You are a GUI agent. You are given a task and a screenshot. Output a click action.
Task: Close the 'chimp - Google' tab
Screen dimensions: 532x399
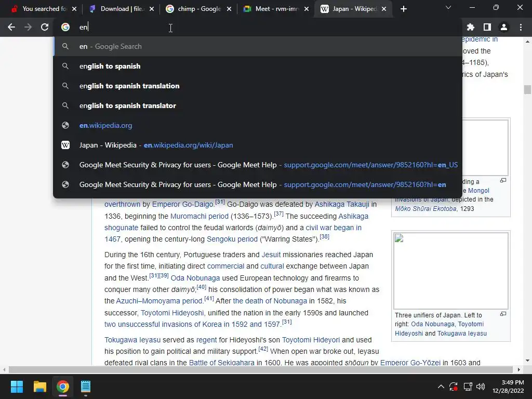pyautogui.click(x=229, y=9)
